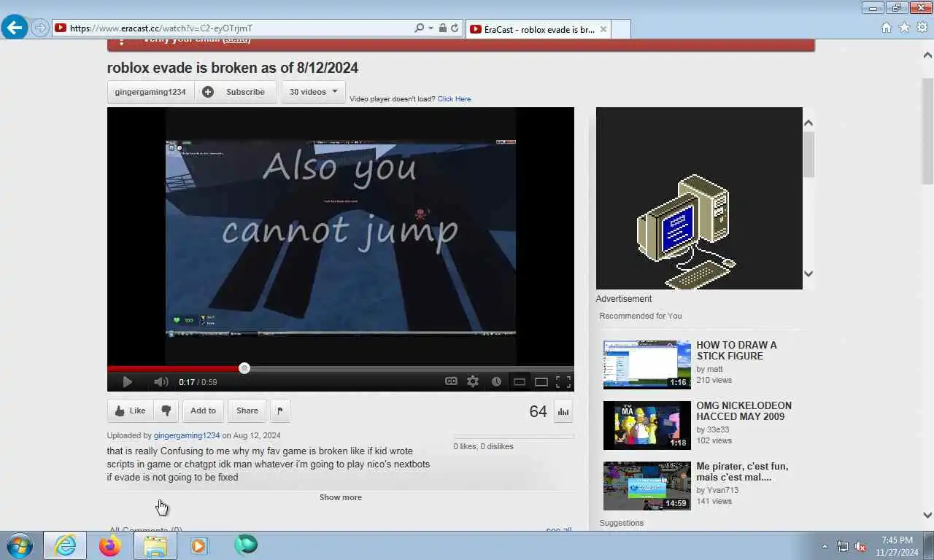Expand description with Show more
Screen dimensions: 934x560
340,497
